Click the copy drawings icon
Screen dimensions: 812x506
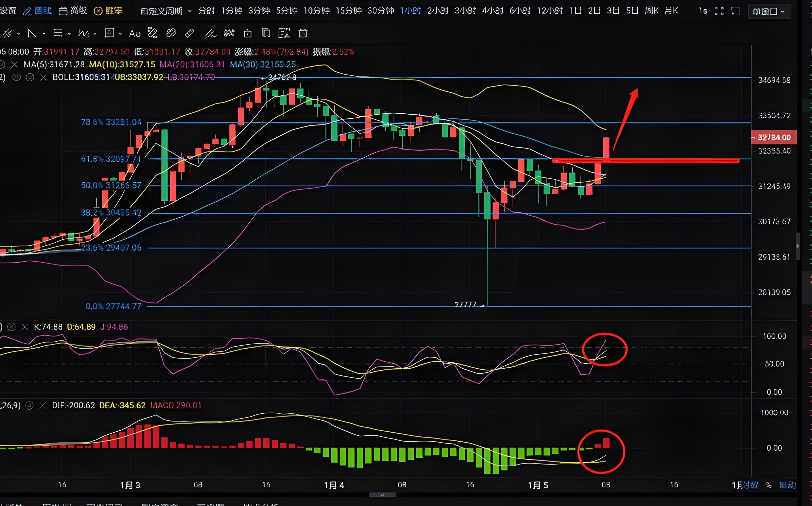pos(266,33)
